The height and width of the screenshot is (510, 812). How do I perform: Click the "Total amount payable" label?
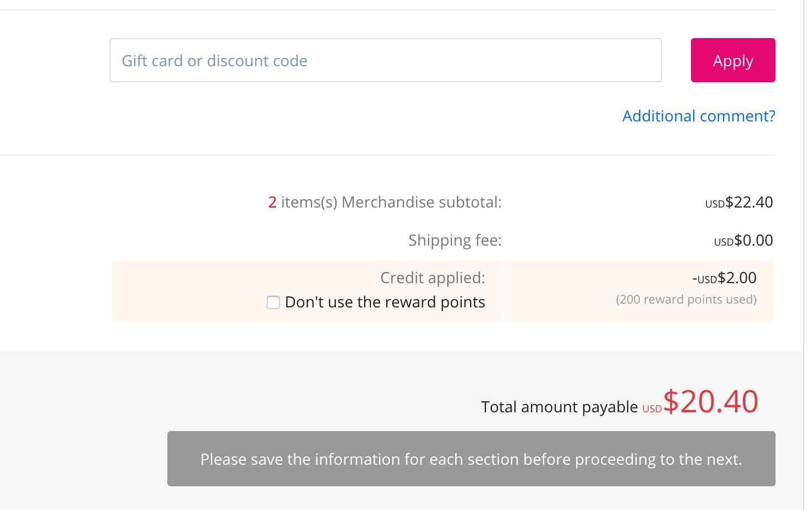559,407
